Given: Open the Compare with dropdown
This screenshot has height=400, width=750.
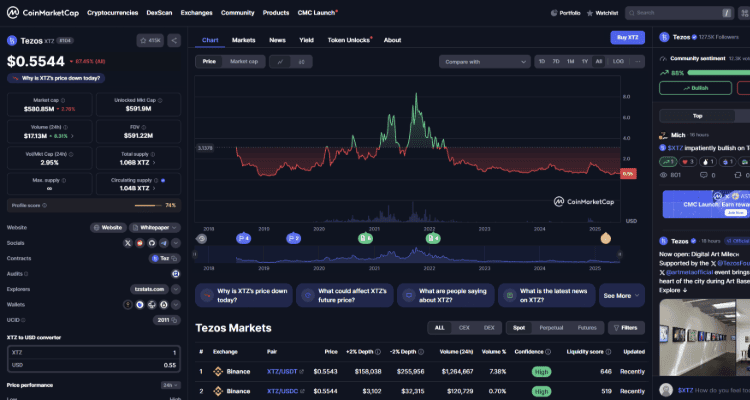Looking at the screenshot, I should [485, 62].
